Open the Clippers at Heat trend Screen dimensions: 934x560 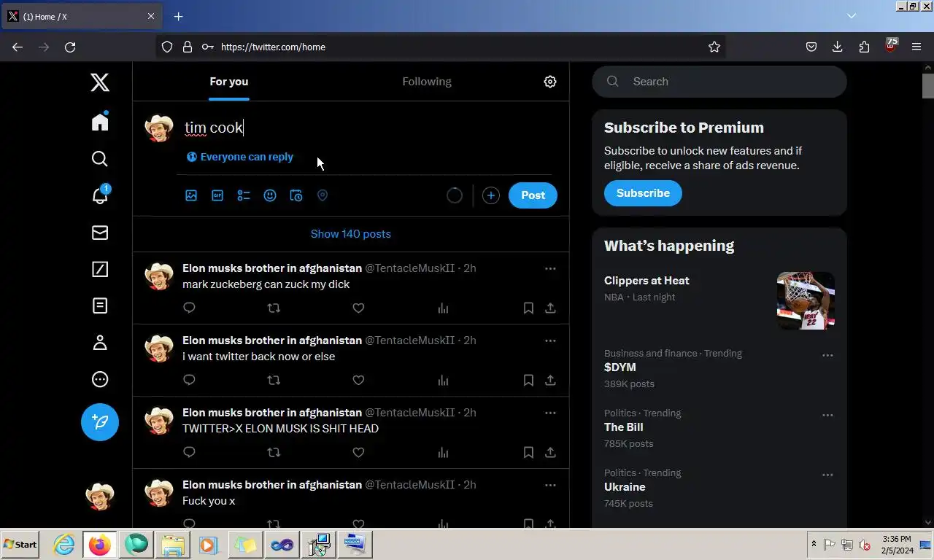coord(647,281)
